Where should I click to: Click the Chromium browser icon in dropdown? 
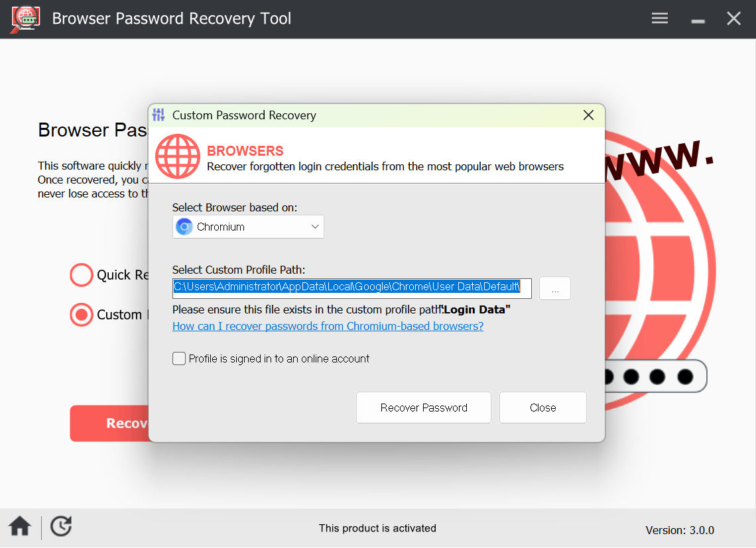pyautogui.click(x=184, y=227)
